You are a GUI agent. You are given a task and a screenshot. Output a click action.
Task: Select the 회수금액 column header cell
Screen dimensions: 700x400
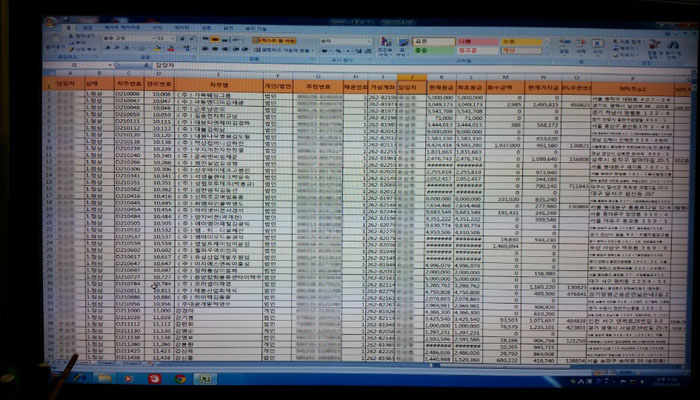[505, 87]
